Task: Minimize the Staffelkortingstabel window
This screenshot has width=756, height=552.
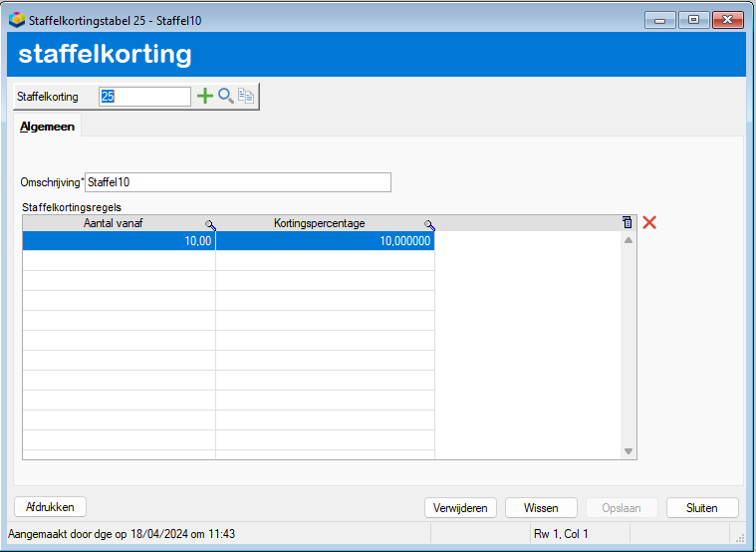Action: coord(660,20)
